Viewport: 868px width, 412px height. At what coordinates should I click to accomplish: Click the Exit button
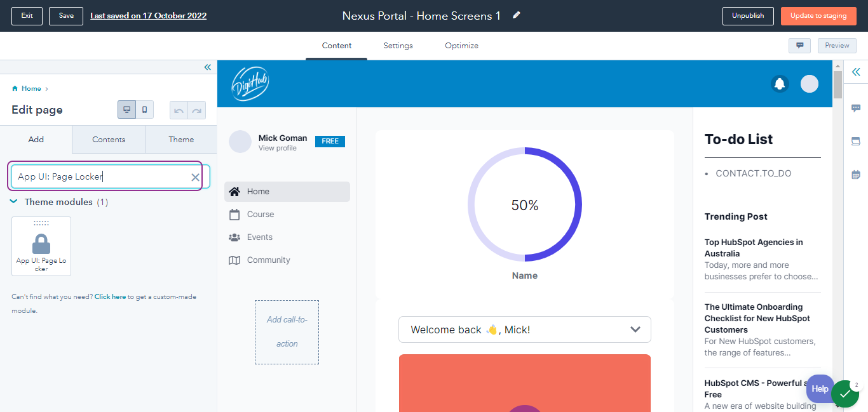click(27, 16)
